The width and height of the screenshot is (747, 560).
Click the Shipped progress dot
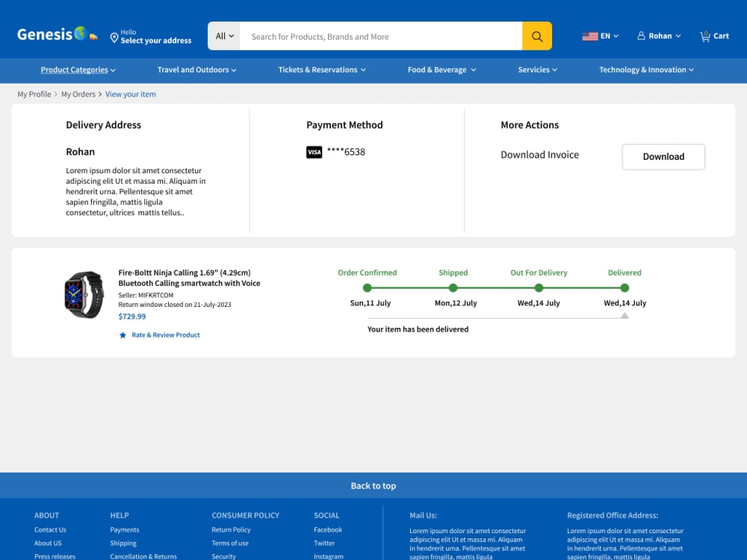click(x=453, y=287)
